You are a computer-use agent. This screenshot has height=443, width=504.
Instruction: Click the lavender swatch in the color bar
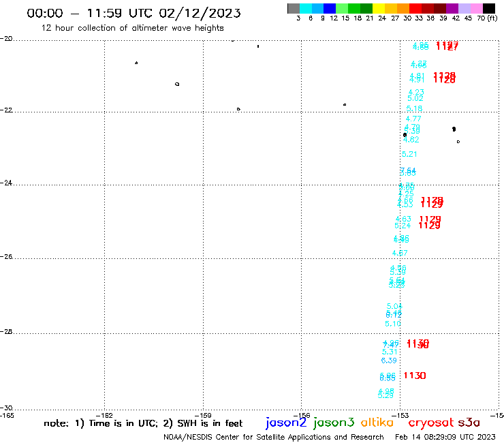(464, 8)
